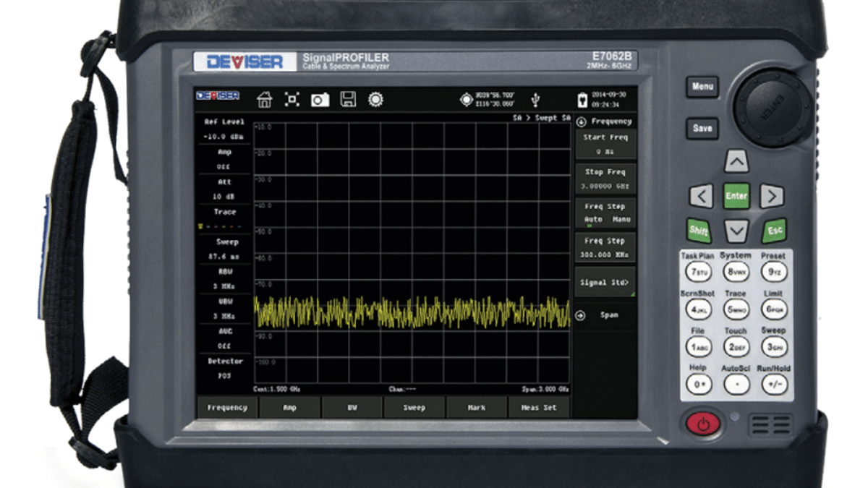868x488 pixels.
Task: Tap the Span: 3.000 GHz readout
Action: click(x=545, y=389)
